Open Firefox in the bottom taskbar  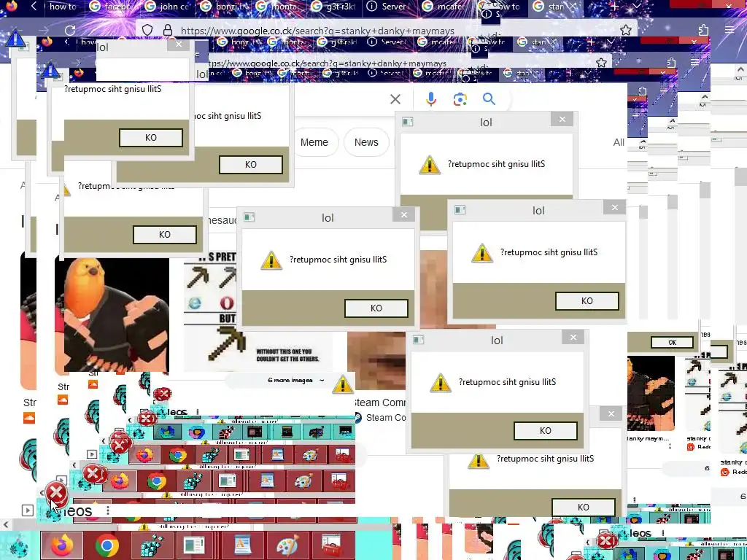point(61,545)
